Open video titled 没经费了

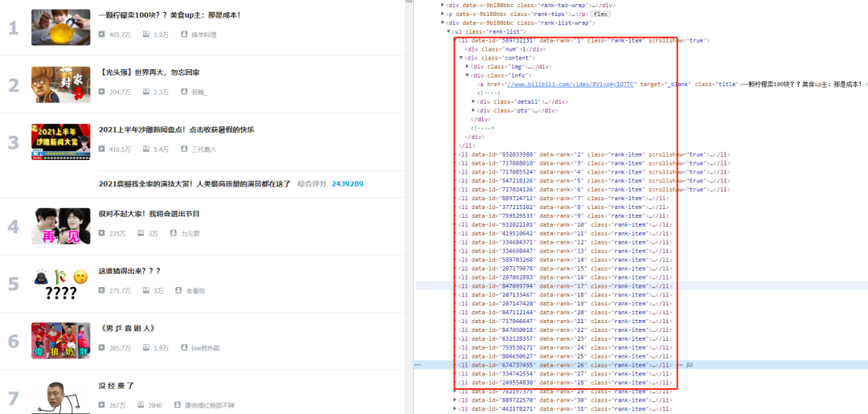(117, 386)
